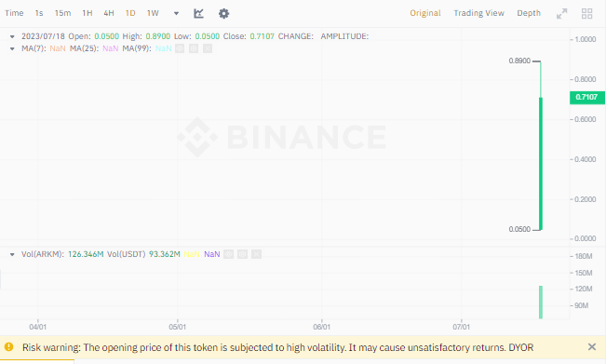Dismiss the risk warning banner

592,347
